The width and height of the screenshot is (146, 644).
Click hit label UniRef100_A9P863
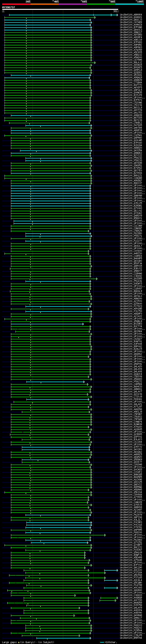coord(131,47)
